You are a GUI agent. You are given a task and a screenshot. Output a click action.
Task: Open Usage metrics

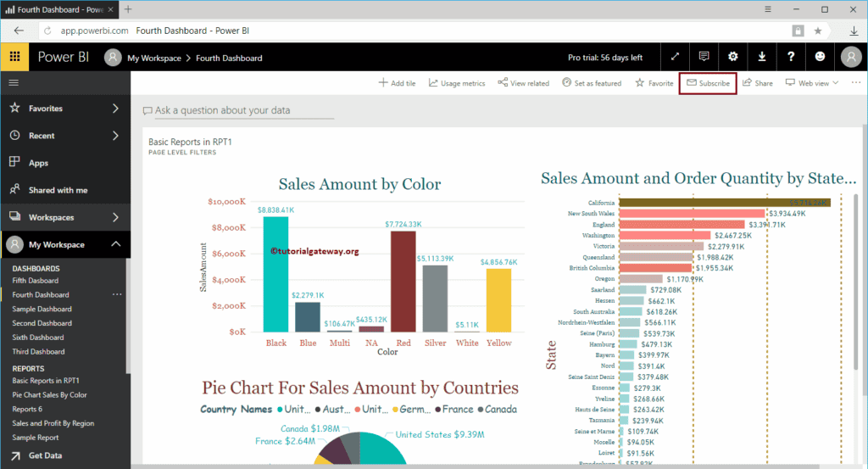(457, 83)
